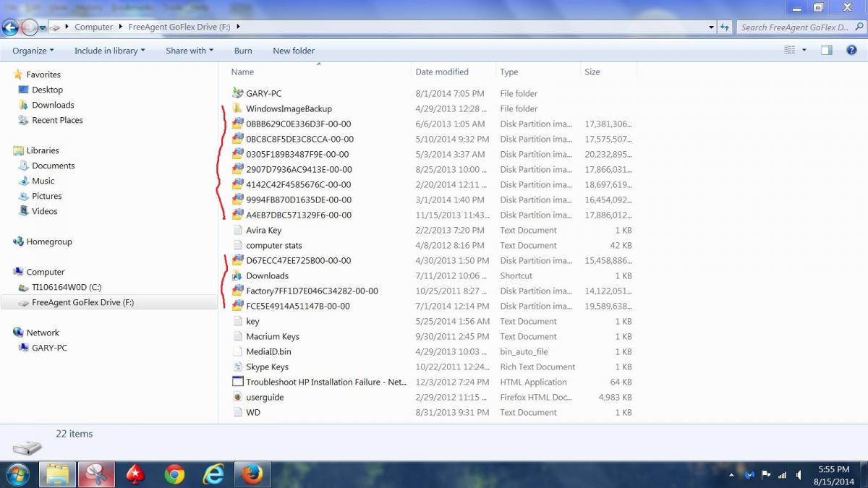
Task: Select Network in navigation pane
Action: pyautogui.click(x=43, y=333)
